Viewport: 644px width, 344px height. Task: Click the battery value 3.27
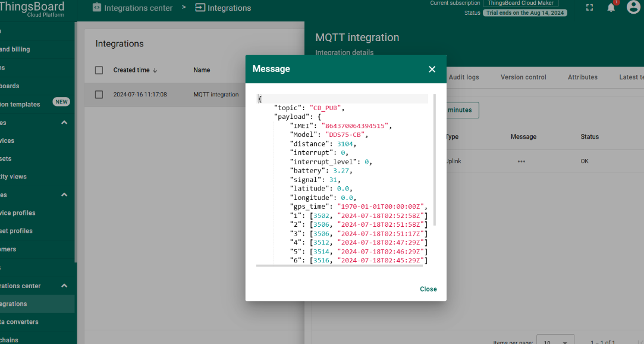341,171
